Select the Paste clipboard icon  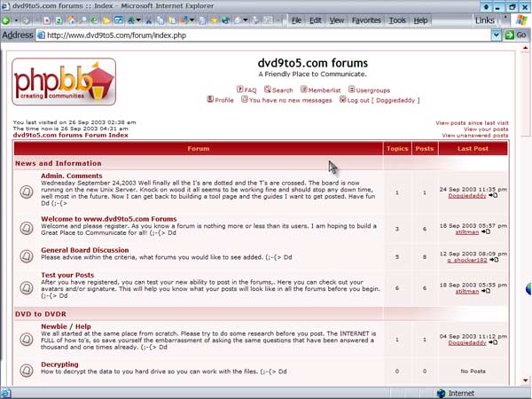coord(172,20)
